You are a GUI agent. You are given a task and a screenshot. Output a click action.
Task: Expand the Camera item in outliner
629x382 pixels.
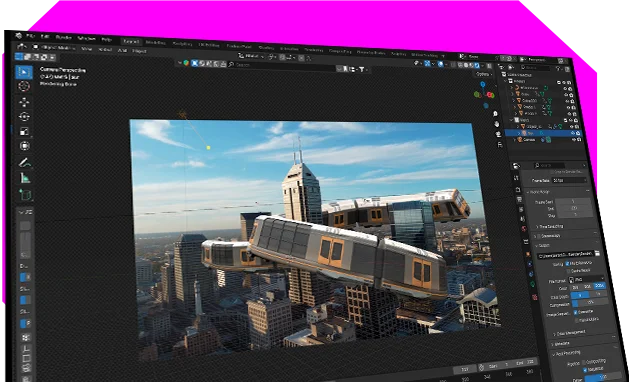tap(515, 140)
